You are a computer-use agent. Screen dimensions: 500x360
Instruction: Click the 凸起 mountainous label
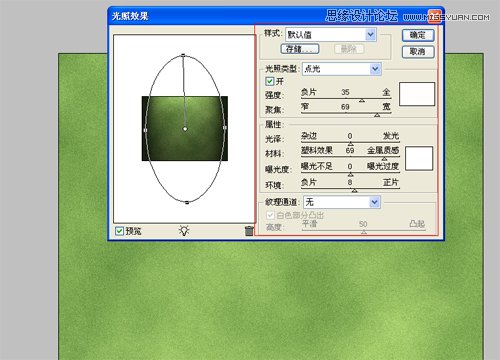click(417, 224)
